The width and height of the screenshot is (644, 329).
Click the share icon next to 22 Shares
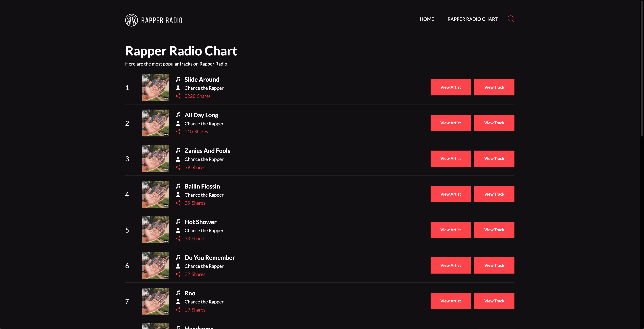pos(178,274)
